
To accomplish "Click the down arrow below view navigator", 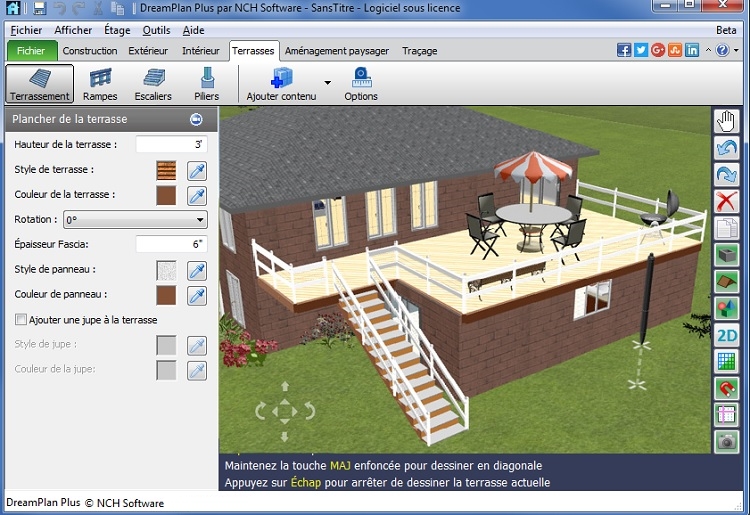I will (285, 436).
